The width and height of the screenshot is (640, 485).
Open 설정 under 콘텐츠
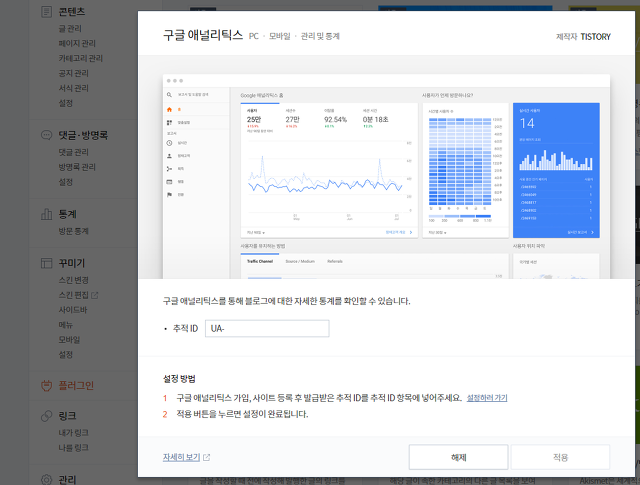pyautogui.click(x=66, y=103)
